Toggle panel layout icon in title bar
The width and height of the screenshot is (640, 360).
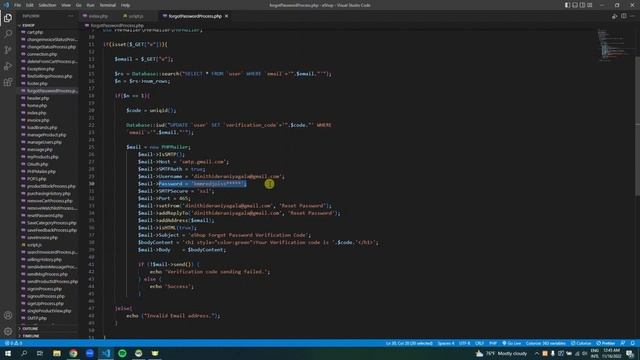pyautogui.click(x=575, y=5)
